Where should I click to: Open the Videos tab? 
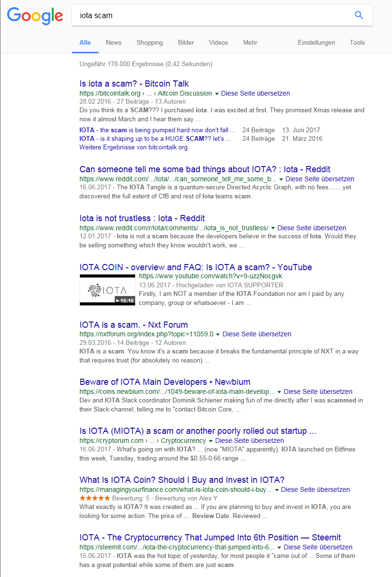coord(218,42)
